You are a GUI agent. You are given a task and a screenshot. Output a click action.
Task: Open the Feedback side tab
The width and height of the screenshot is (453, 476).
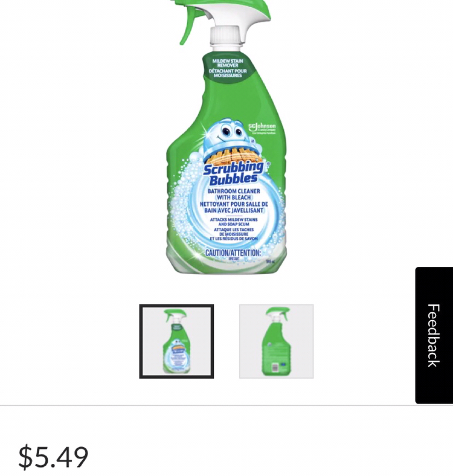(x=434, y=335)
